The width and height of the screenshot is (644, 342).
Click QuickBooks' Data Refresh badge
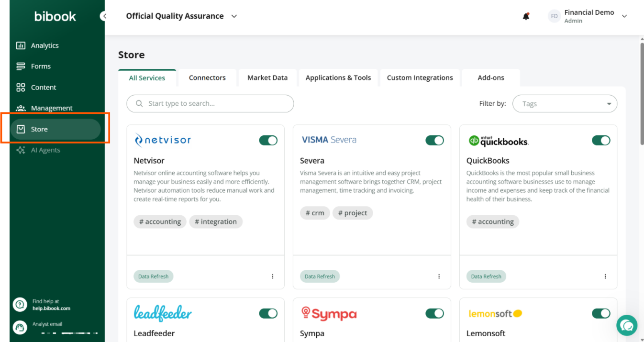click(486, 276)
